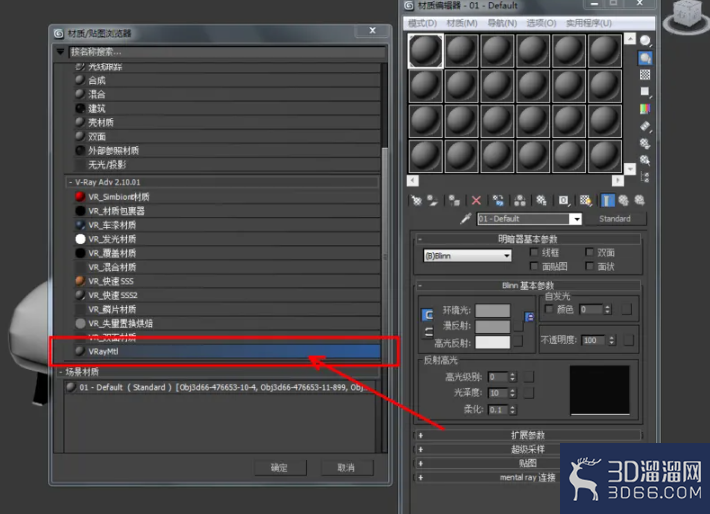Click Standard material type button

615,219
